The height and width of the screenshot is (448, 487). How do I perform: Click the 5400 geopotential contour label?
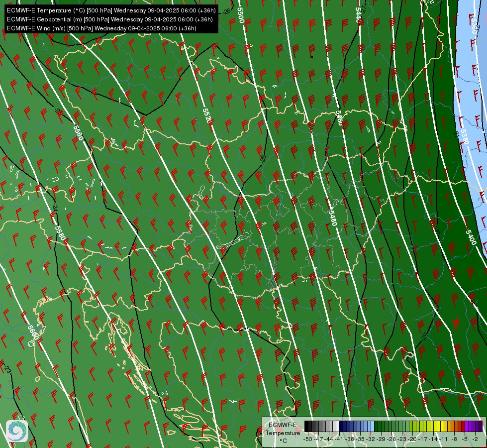[471, 237]
